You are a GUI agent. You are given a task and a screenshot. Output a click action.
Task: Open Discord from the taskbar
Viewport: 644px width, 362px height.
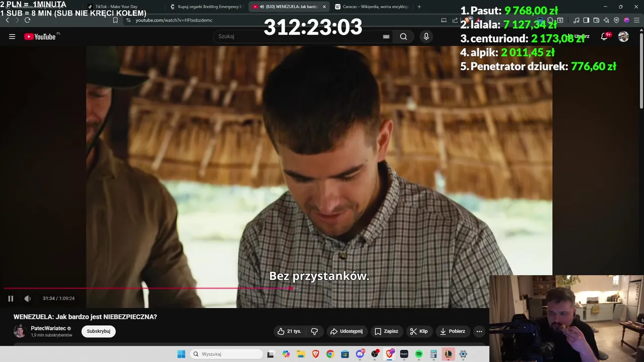360,354
